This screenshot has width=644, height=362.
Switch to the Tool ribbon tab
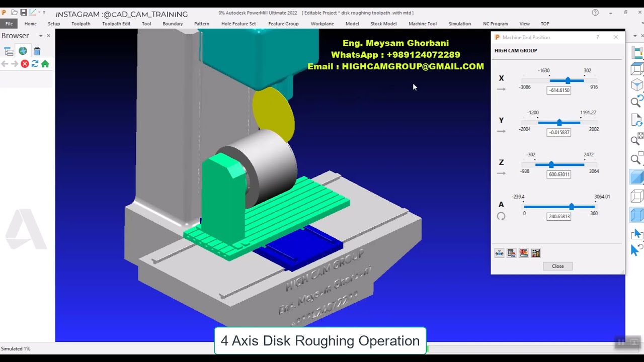[x=146, y=24]
